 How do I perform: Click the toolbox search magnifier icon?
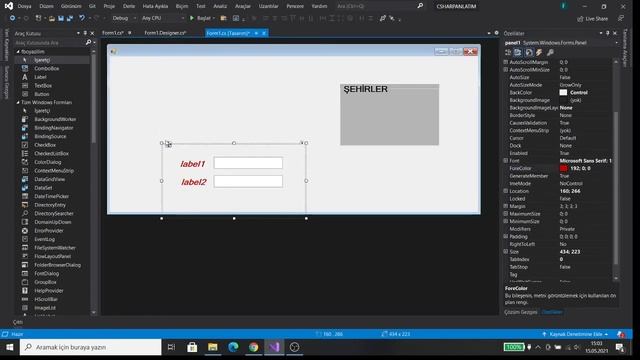pos(88,42)
